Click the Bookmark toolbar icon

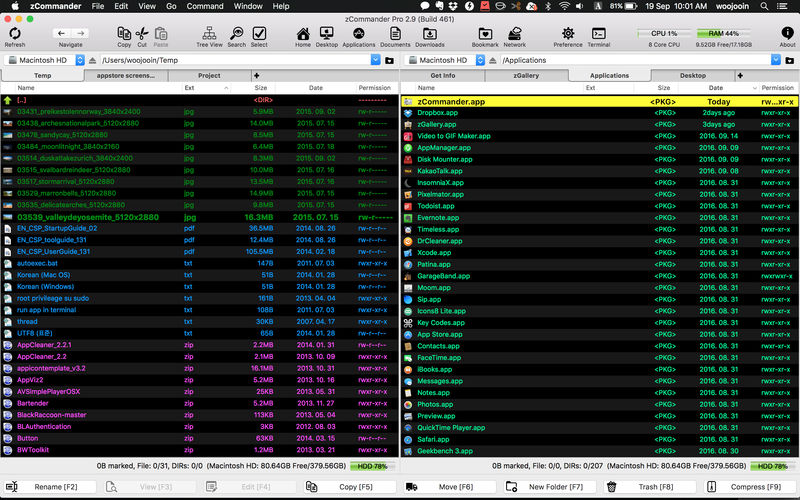[x=485, y=34]
